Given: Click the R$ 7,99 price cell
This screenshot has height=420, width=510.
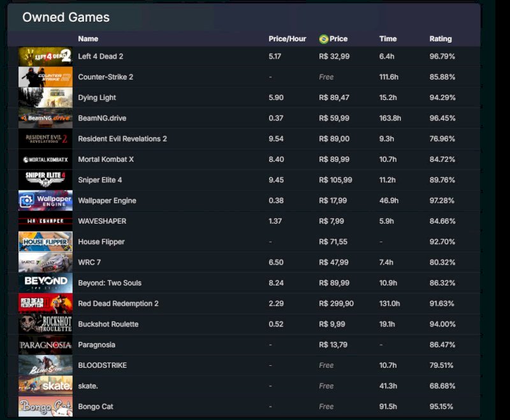Looking at the screenshot, I should (331, 221).
